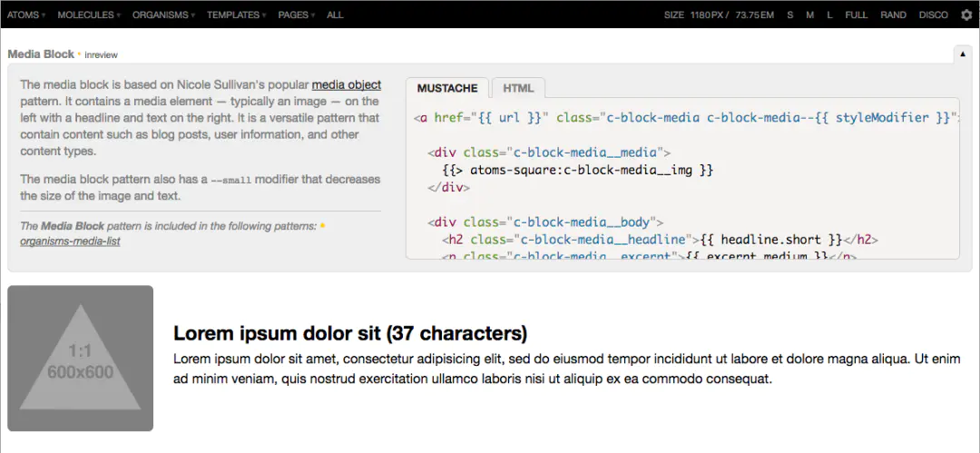Open the Templates navigation menu
Image resolution: width=980 pixels, height=453 pixels.
(236, 15)
